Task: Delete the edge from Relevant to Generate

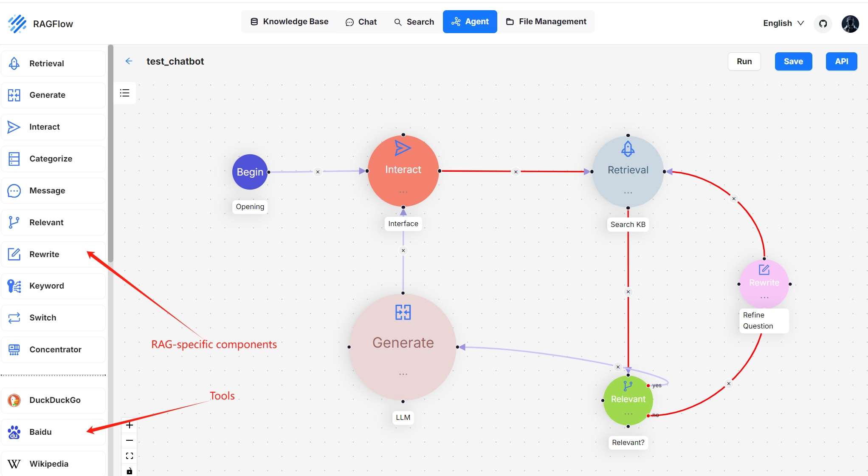Action: [618, 367]
